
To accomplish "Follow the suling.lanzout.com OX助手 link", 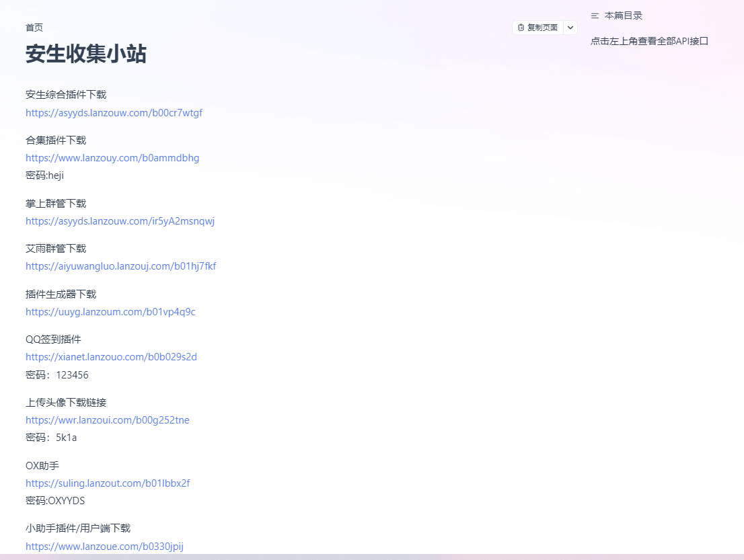I will click(108, 483).
